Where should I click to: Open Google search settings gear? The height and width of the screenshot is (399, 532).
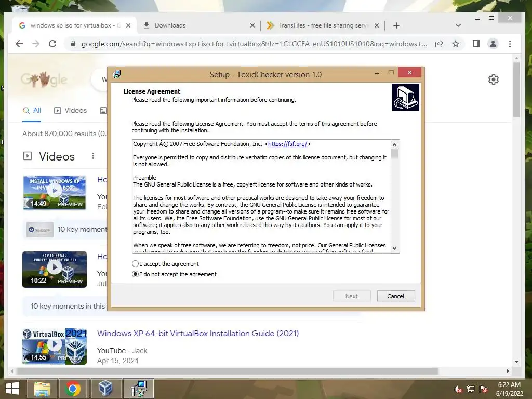pos(494,79)
